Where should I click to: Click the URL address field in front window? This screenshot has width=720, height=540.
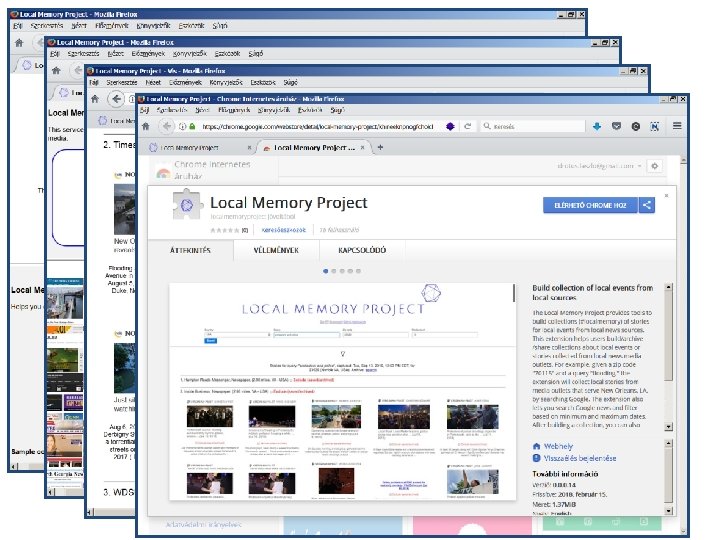pyautogui.click(x=318, y=126)
